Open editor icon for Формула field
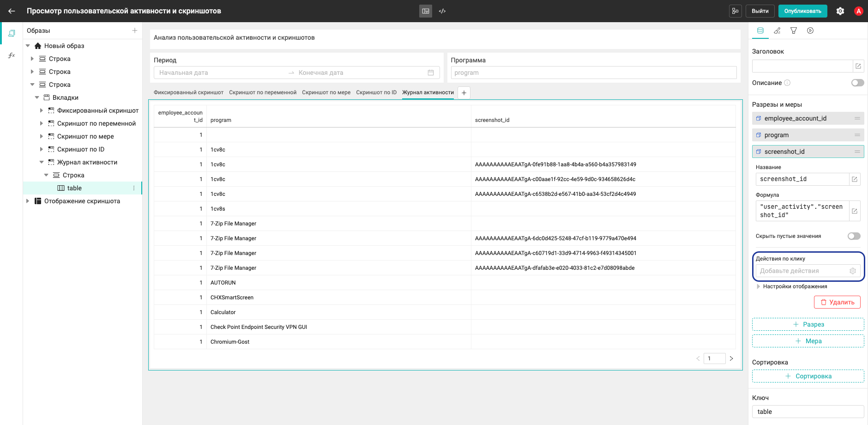The width and height of the screenshot is (868, 425). click(x=855, y=211)
